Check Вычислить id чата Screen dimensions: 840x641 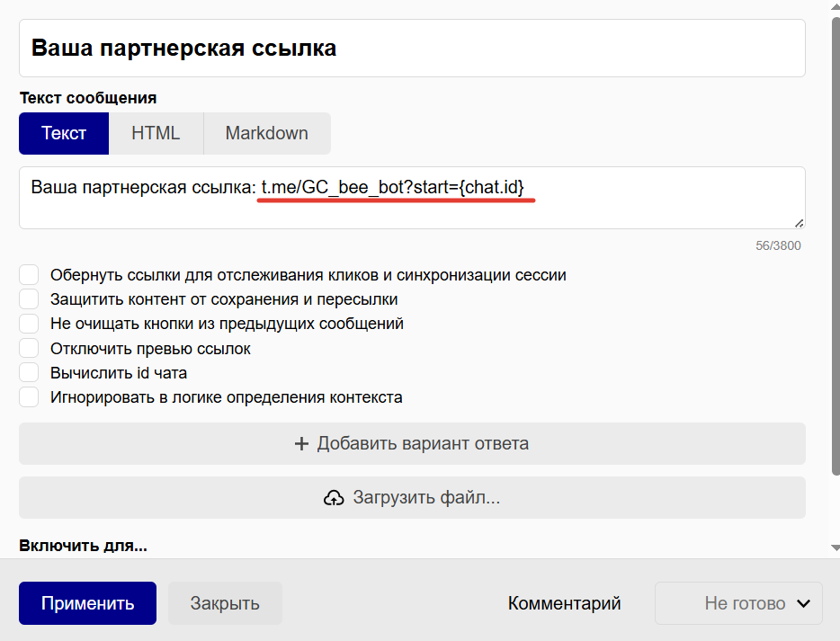(x=28, y=372)
